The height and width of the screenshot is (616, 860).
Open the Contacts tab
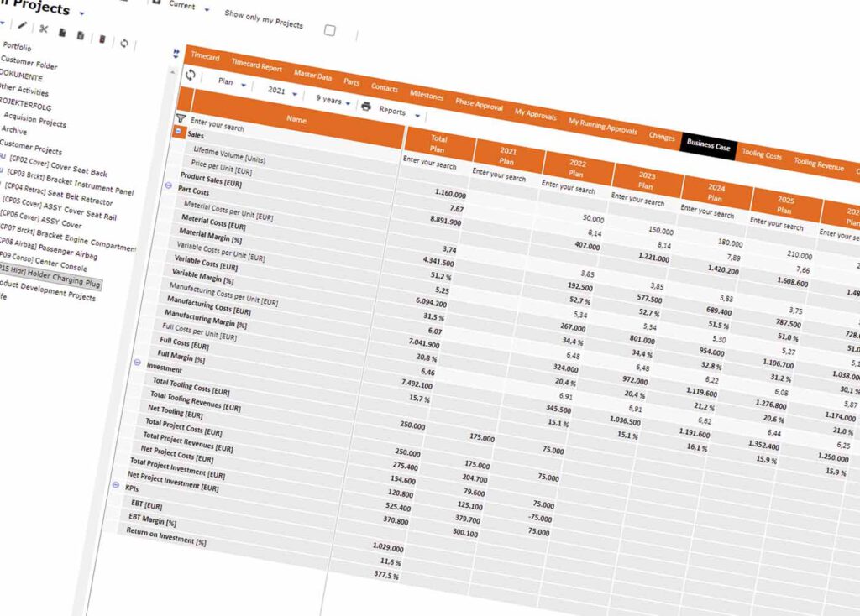point(385,87)
